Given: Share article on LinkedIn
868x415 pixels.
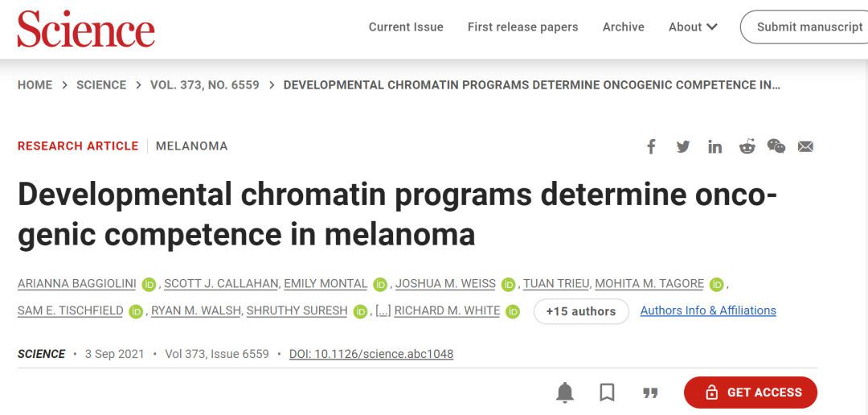Looking at the screenshot, I should [714, 147].
